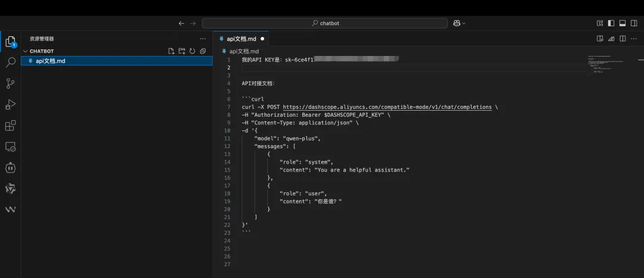Image resolution: width=644 pixels, height=278 pixels.
Task: Toggle the bottom panel
Action: [623, 23]
